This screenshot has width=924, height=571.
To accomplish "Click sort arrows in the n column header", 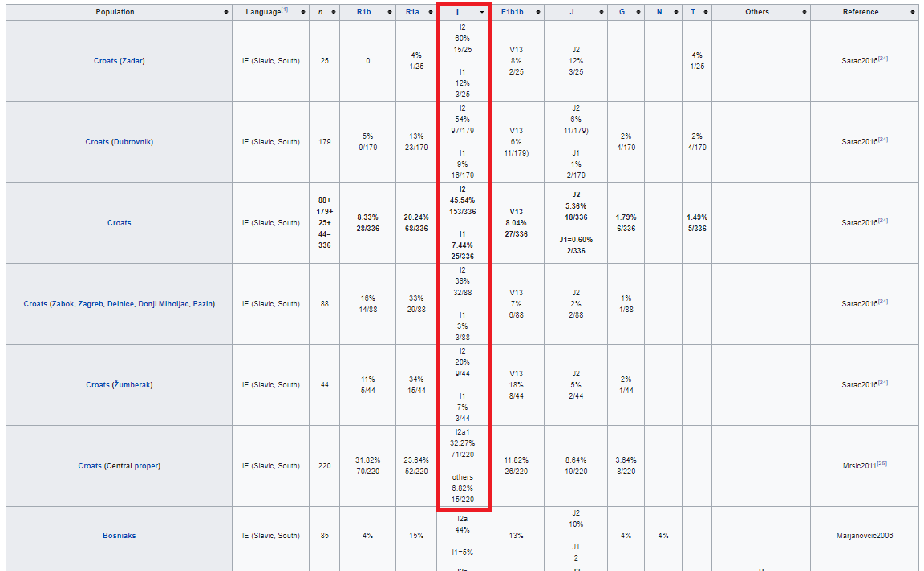I will 333,12.
